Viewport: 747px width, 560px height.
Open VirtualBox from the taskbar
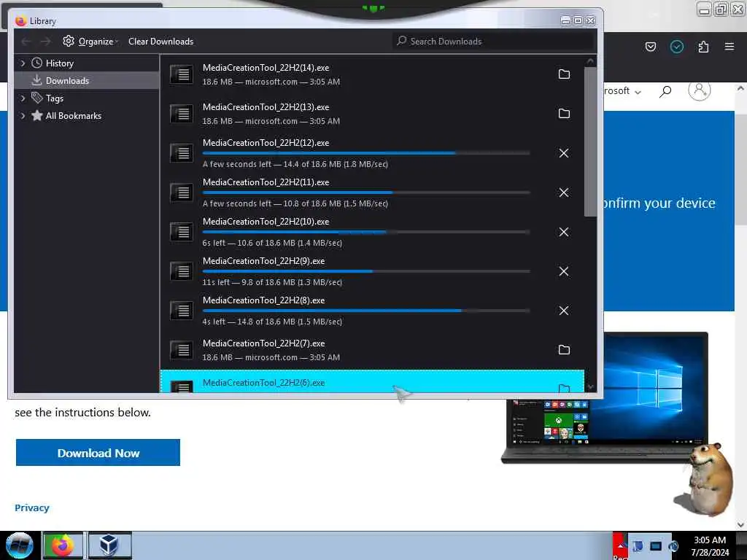pos(109,545)
